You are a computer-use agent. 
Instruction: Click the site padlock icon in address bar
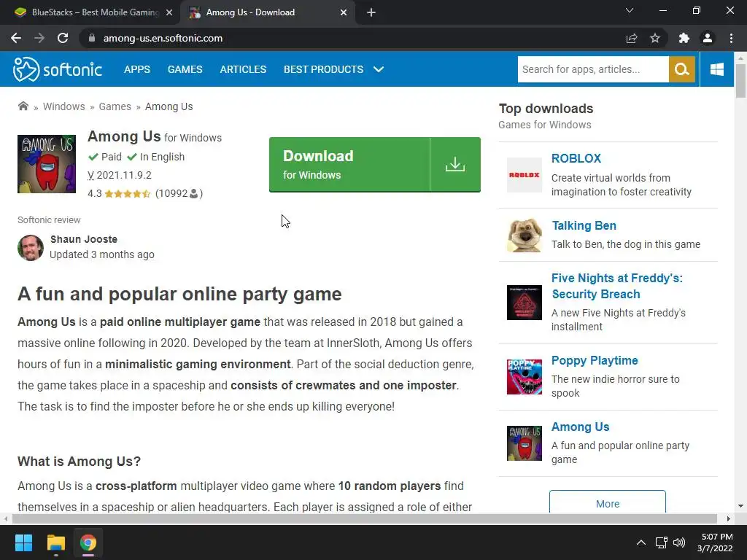point(92,38)
